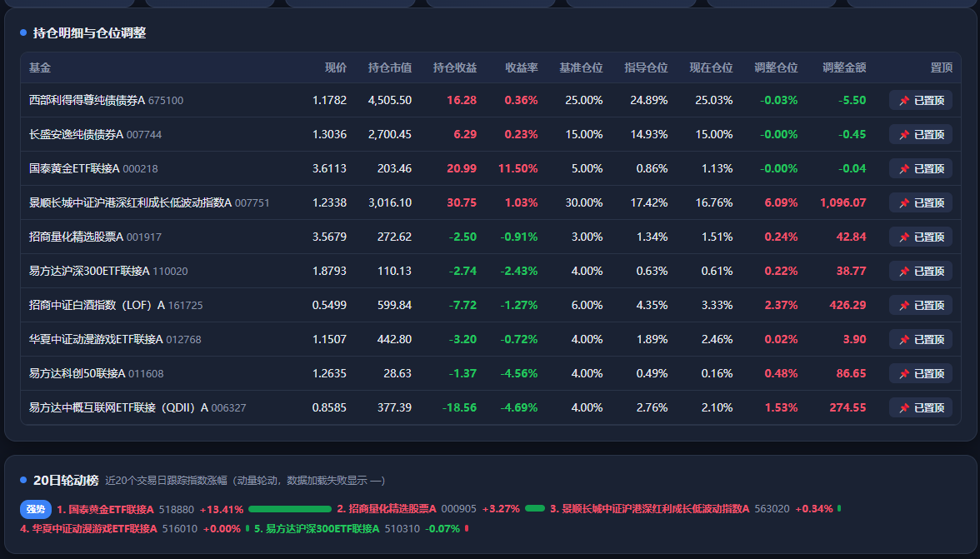Select fund name 招商量化精选股票A 001917
The image size is (980, 559).
point(95,237)
